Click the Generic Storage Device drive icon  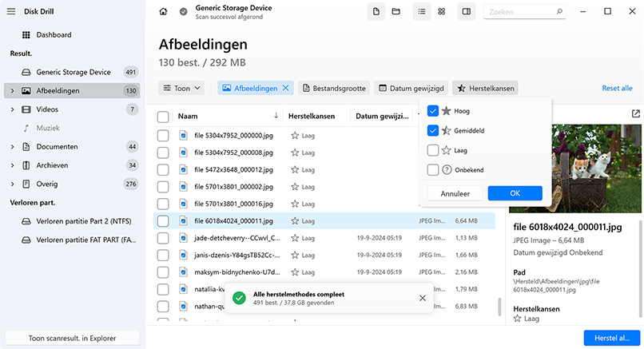point(26,72)
